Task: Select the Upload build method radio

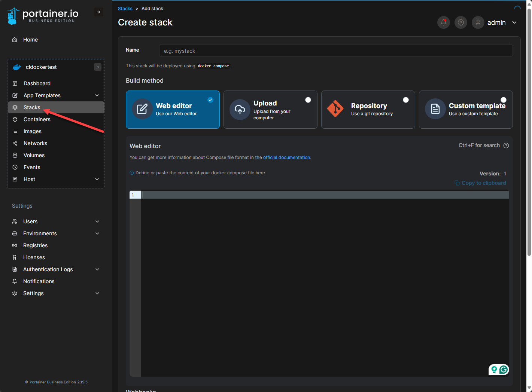Action: 308,100
